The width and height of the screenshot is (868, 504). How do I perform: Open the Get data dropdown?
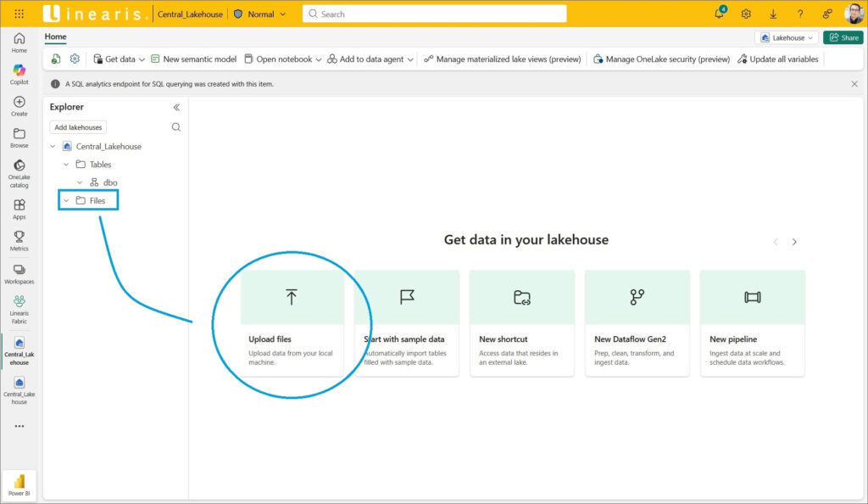tap(118, 59)
